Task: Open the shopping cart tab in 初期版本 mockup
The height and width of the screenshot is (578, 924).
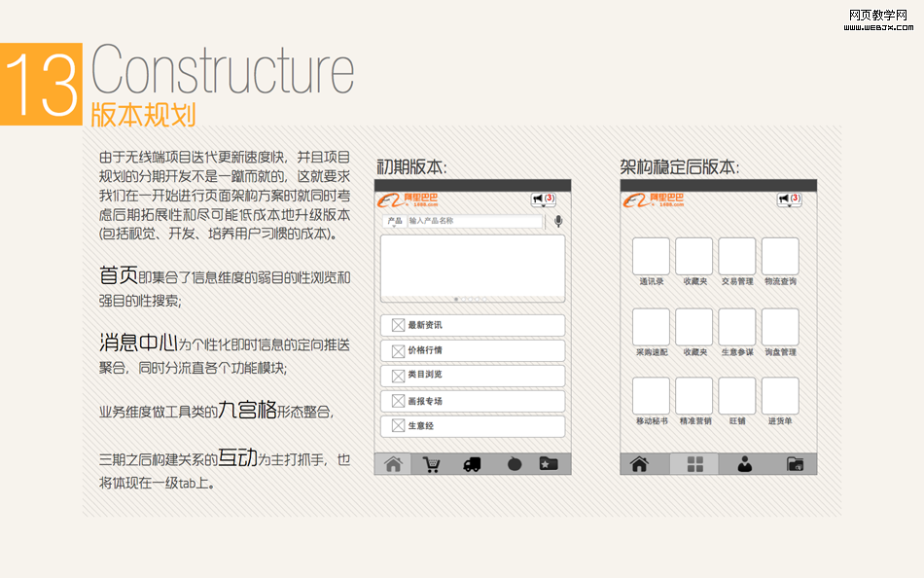Action: [x=432, y=464]
